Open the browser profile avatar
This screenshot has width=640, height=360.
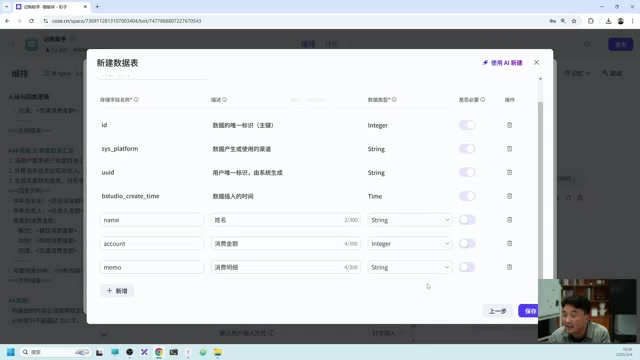620,21
